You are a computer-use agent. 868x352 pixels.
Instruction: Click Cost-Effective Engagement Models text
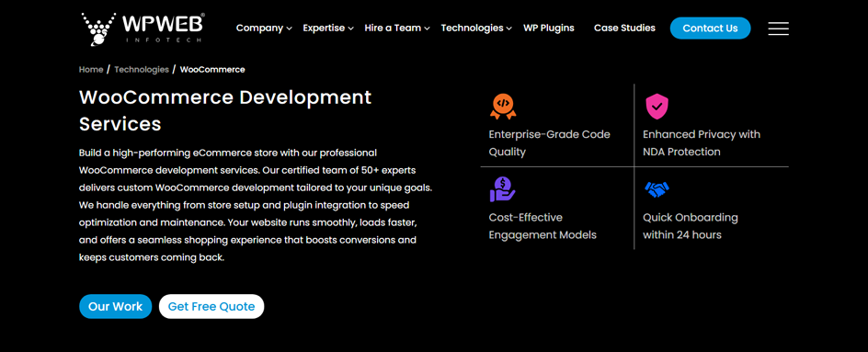[x=542, y=226]
